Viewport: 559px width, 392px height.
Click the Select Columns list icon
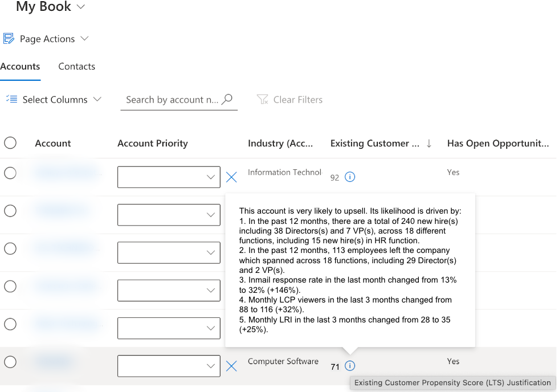(x=11, y=99)
